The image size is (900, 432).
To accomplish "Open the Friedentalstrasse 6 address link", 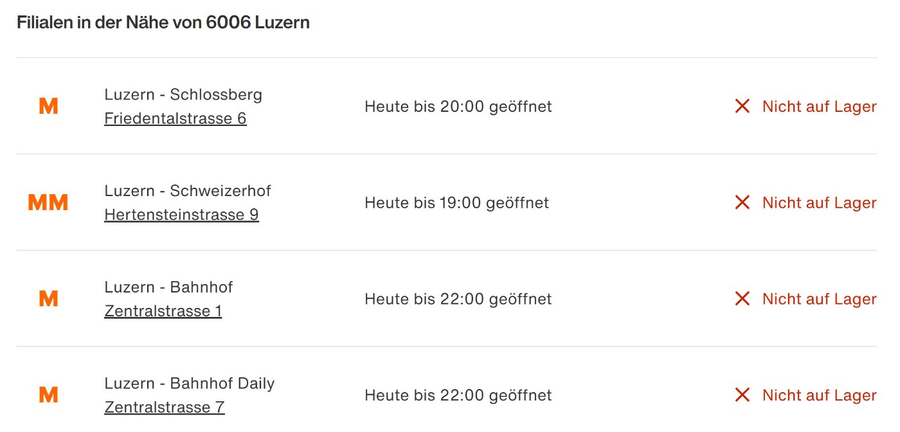I will (175, 119).
